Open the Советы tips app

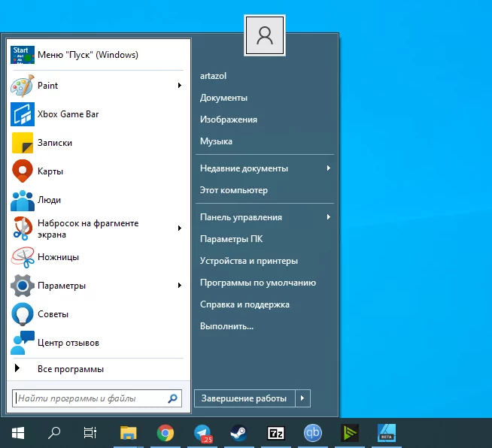click(53, 314)
